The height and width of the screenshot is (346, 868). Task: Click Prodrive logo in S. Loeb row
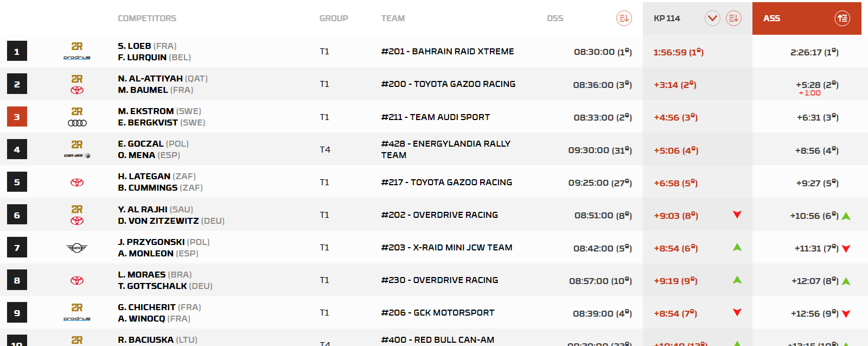pos(77,58)
